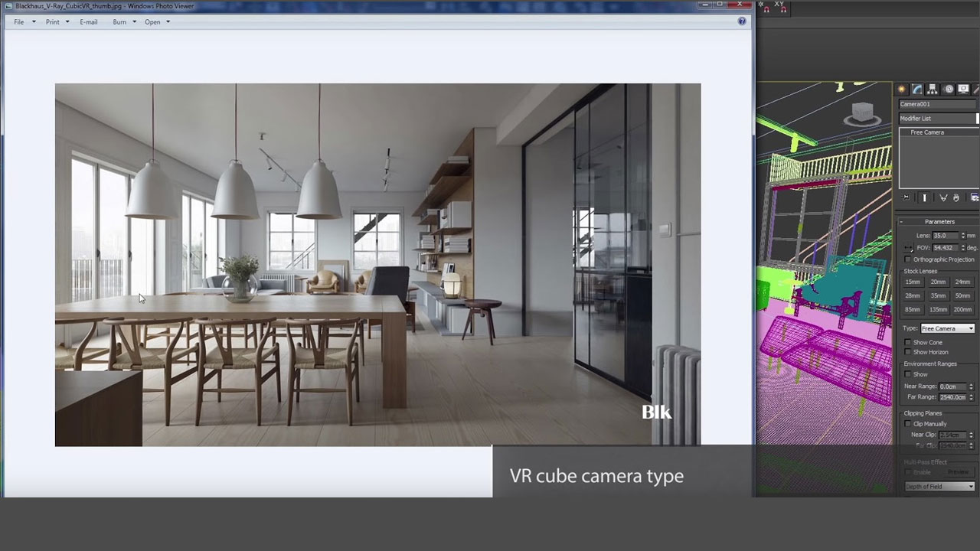Click the Camera001 object name field

pos(937,104)
